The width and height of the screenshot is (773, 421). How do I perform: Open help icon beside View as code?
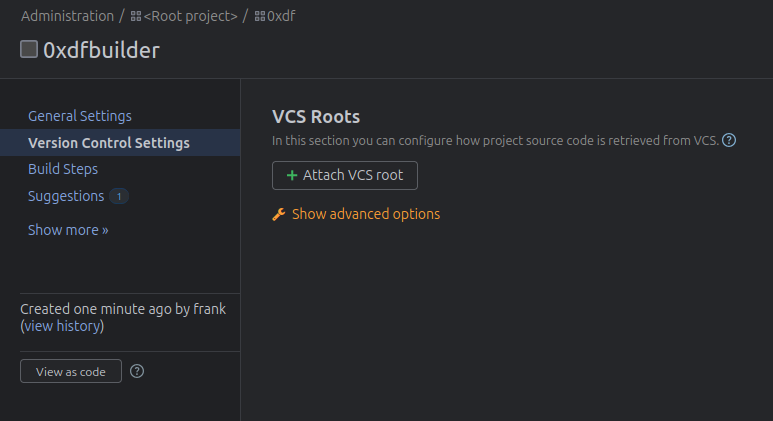click(x=137, y=371)
